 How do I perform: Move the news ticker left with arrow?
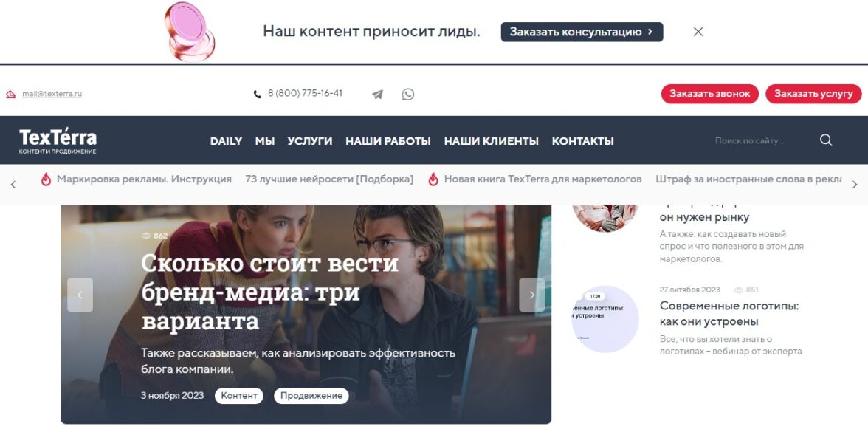coord(13,185)
